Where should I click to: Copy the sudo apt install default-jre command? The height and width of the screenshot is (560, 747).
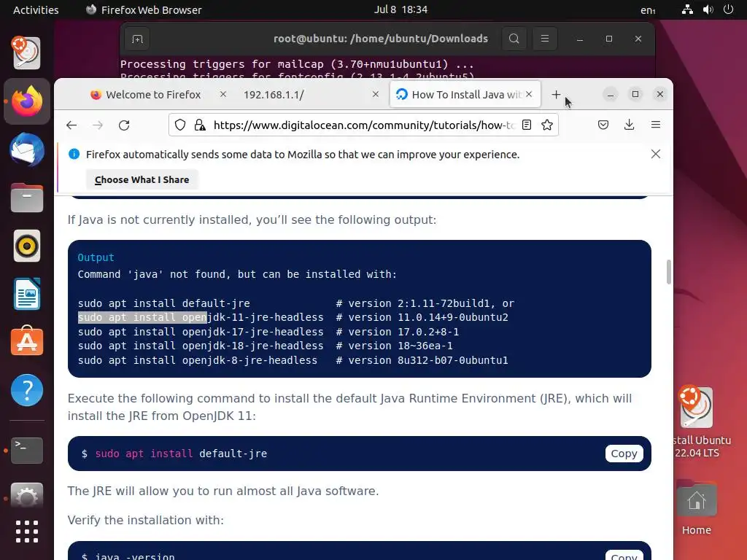[x=624, y=454]
